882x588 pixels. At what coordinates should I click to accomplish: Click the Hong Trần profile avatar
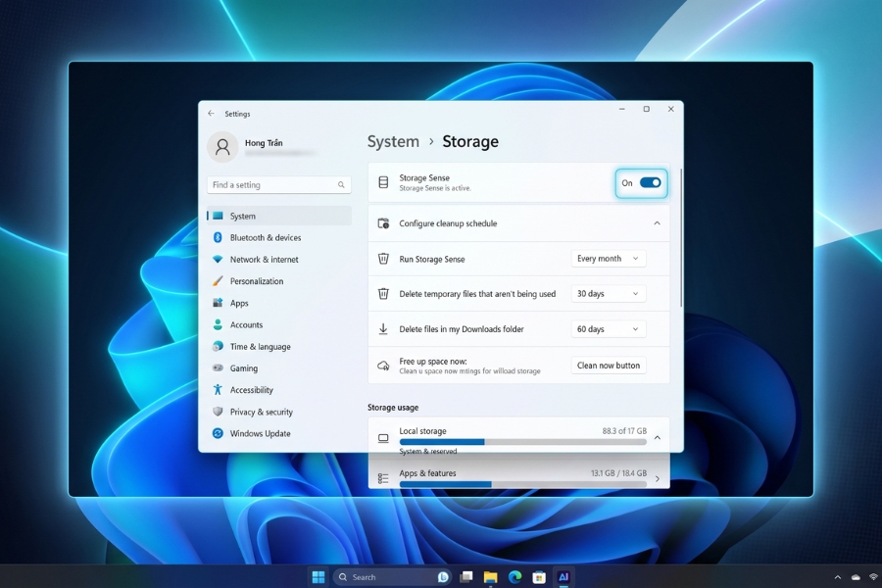(222, 147)
